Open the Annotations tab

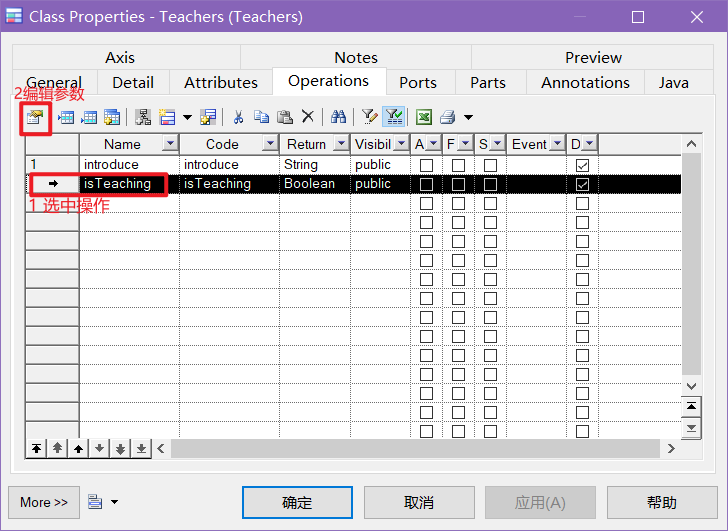[x=585, y=83]
